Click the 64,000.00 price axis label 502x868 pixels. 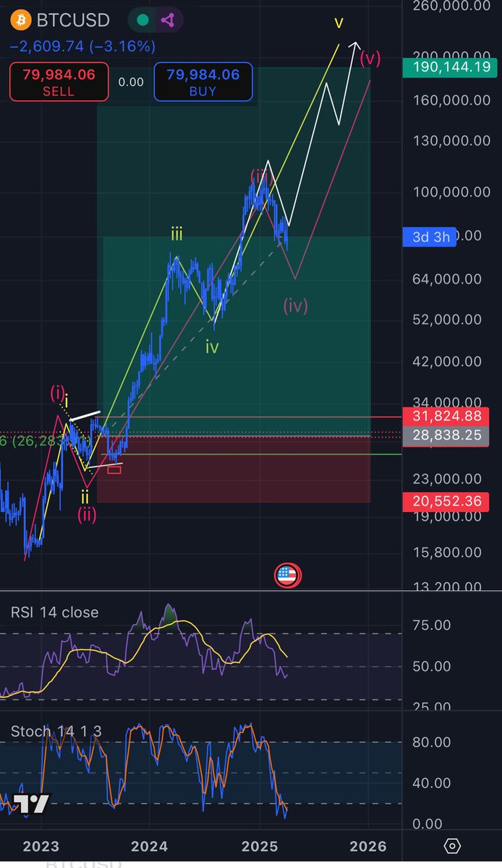point(446,278)
